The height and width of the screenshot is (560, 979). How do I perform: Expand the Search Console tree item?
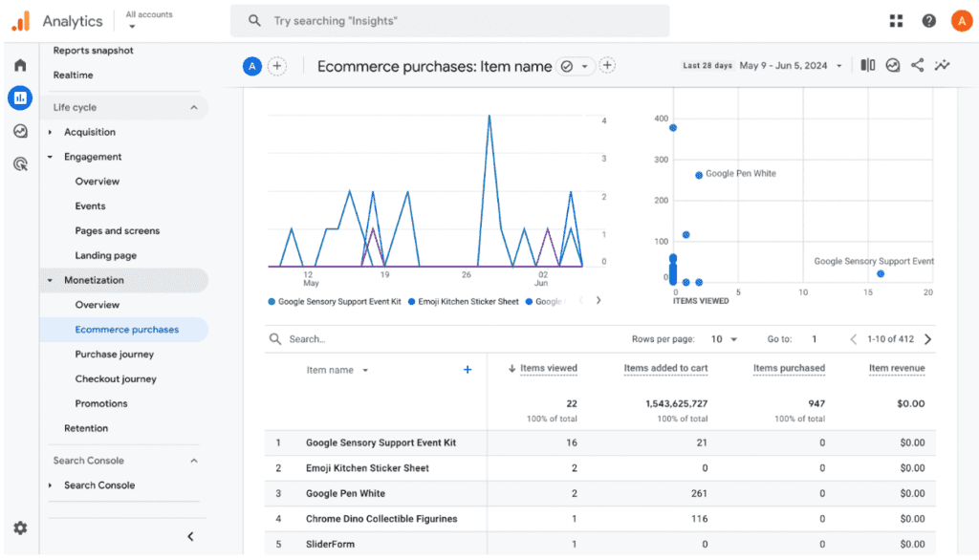[50, 485]
